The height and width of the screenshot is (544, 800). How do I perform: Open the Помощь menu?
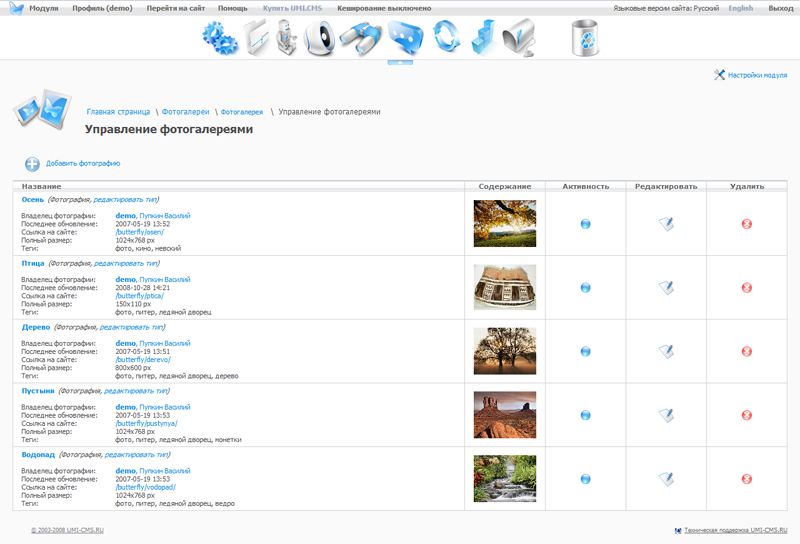click(x=233, y=8)
